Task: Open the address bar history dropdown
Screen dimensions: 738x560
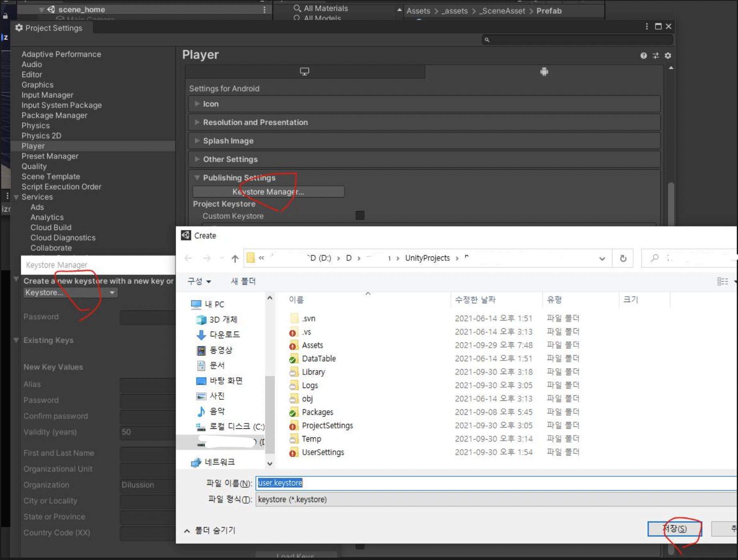Action: [602, 259]
